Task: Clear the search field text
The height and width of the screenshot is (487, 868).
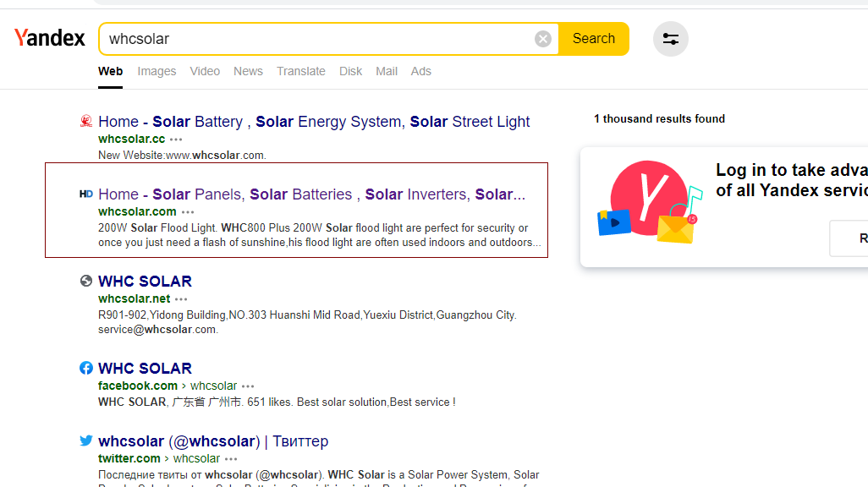Action: pyautogui.click(x=543, y=39)
